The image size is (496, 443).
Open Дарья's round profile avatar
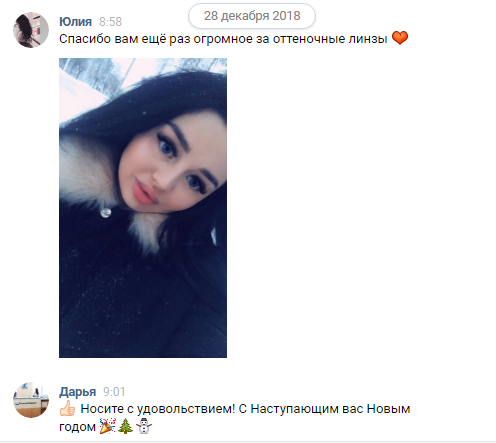(x=31, y=400)
